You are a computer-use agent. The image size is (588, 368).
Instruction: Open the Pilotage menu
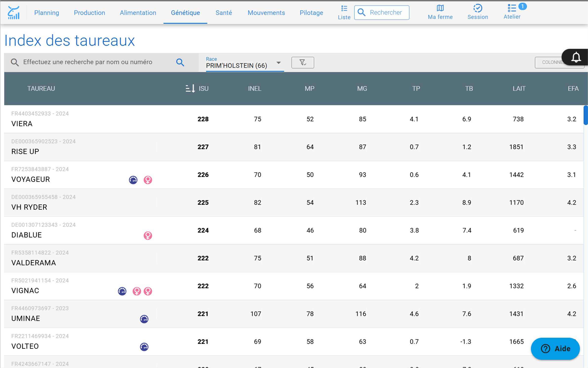[x=311, y=13]
